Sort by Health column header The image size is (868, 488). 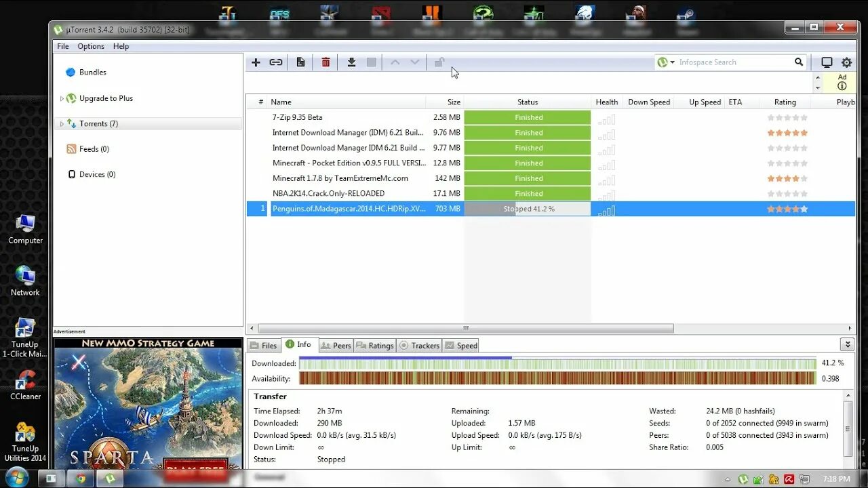607,102
